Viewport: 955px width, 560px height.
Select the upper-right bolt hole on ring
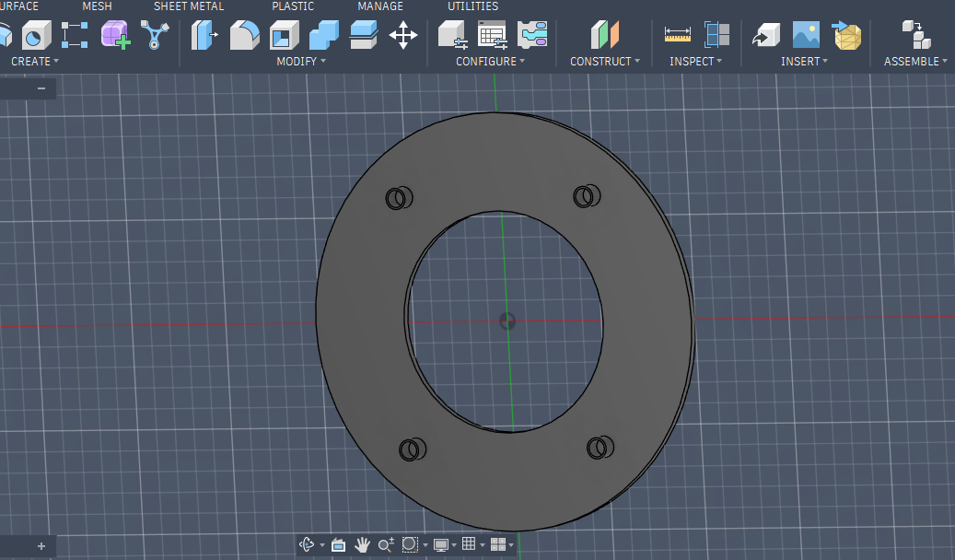587,196
